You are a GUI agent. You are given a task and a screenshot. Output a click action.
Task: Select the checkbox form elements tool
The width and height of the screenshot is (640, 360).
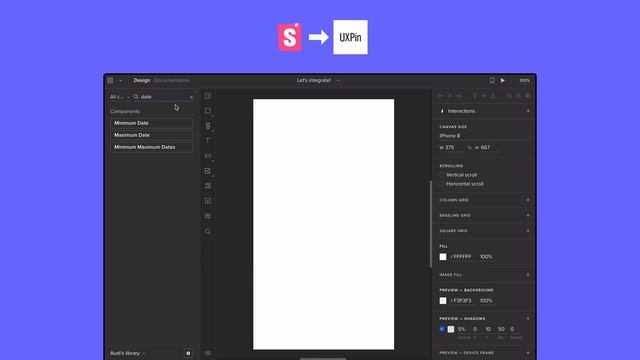[x=208, y=171]
